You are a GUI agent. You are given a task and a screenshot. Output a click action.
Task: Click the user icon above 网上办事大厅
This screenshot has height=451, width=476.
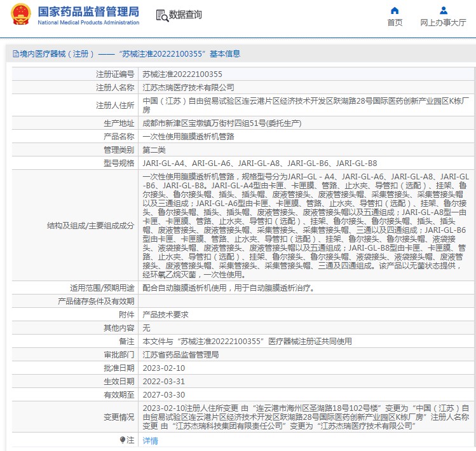(444, 11)
